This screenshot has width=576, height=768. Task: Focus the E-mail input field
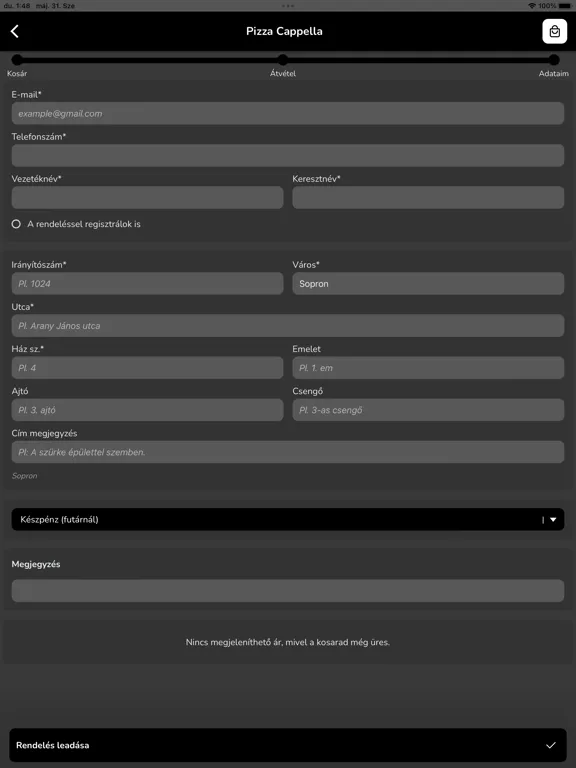[288, 113]
